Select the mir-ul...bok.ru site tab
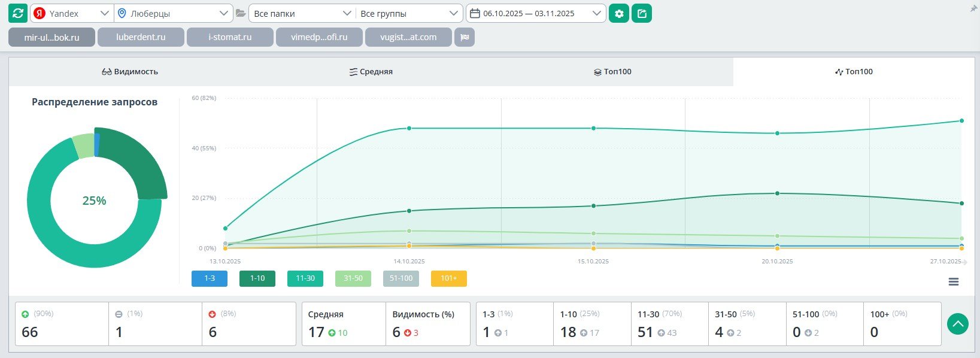The image size is (980, 358). [51, 37]
